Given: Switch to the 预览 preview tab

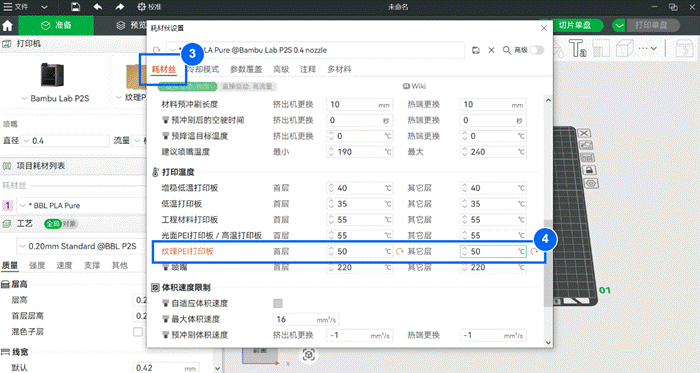Looking at the screenshot, I should tap(131, 25).
